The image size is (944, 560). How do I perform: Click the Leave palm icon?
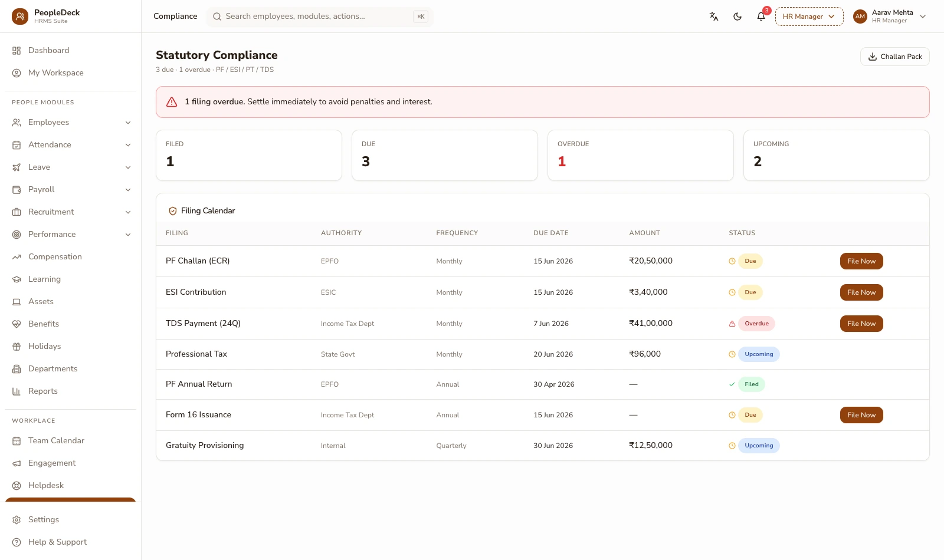17,167
